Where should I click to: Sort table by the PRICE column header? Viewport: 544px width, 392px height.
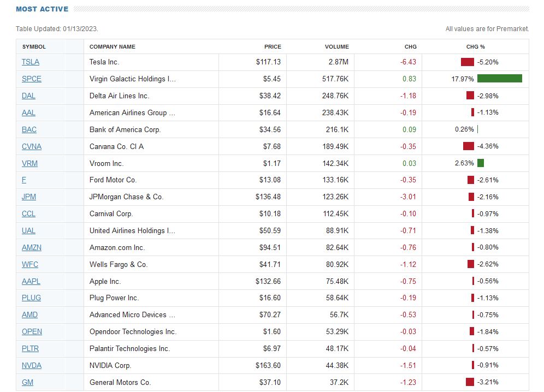273,46
